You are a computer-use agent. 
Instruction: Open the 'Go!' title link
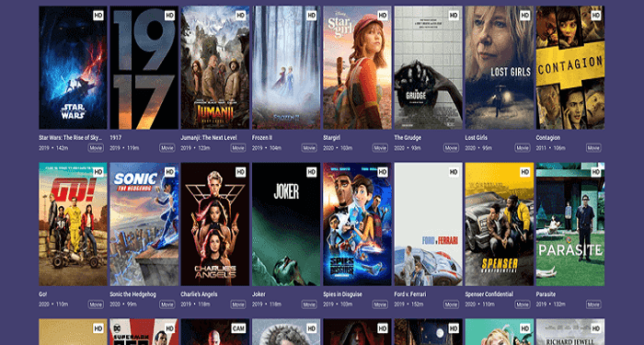coord(42,294)
